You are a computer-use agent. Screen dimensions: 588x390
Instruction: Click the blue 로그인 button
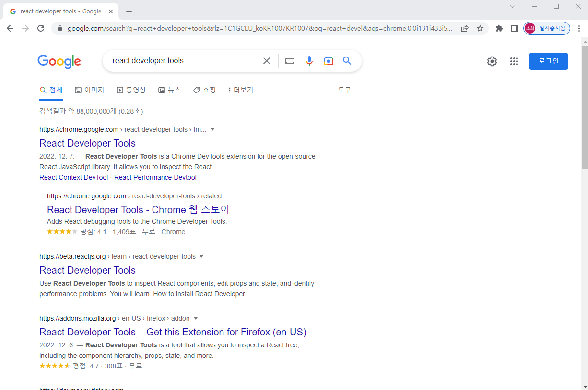(549, 61)
